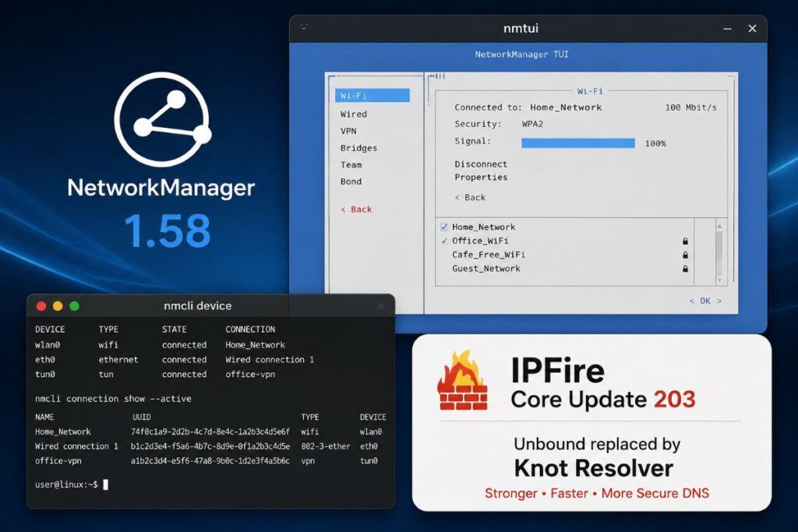Click eth0 in nmcli device table

(44, 360)
